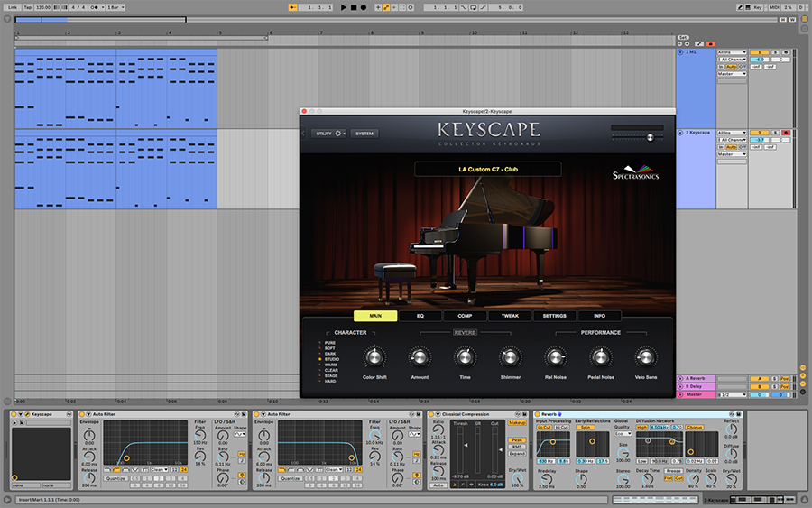Select the Master track

point(696,394)
